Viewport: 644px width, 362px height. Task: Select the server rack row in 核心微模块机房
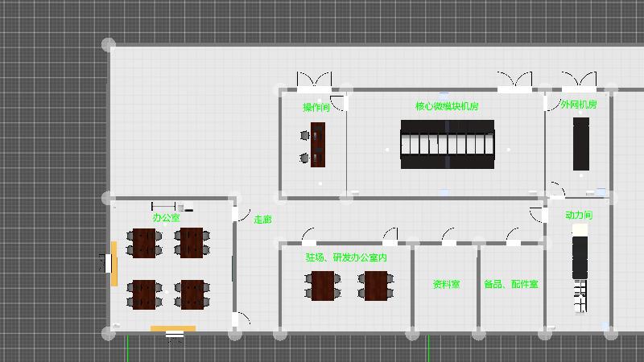pyautogui.click(x=448, y=145)
